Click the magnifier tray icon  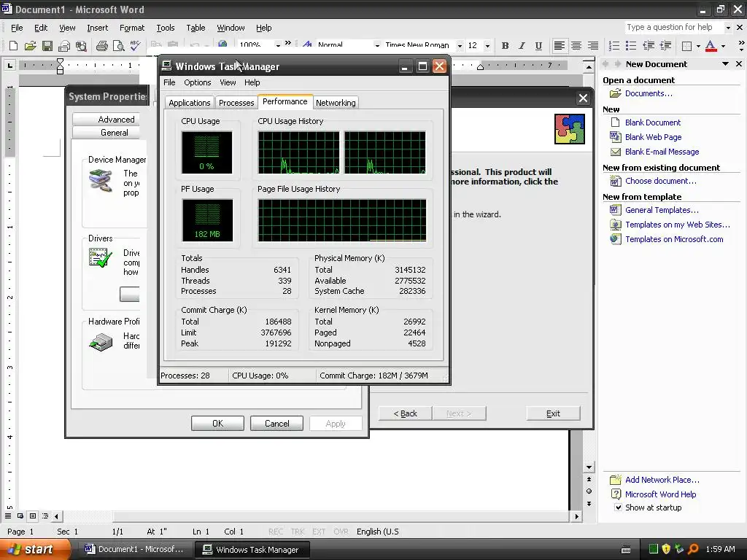tap(693, 549)
